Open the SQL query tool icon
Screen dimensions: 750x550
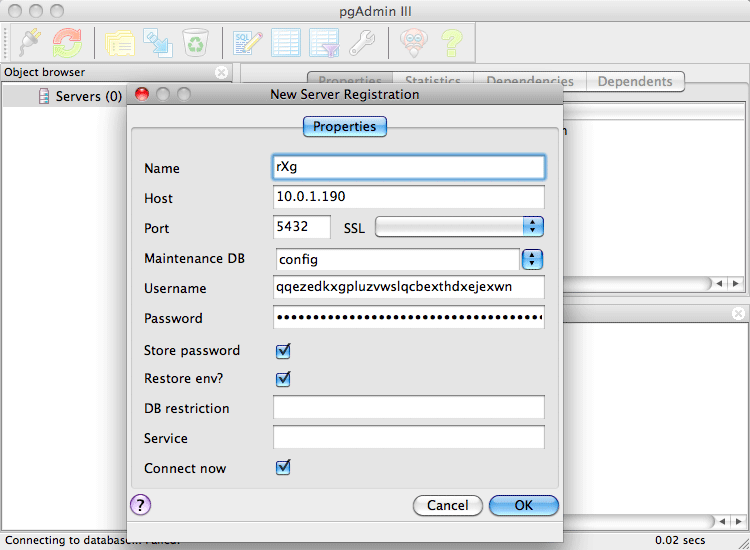pyautogui.click(x=248, y=43)
